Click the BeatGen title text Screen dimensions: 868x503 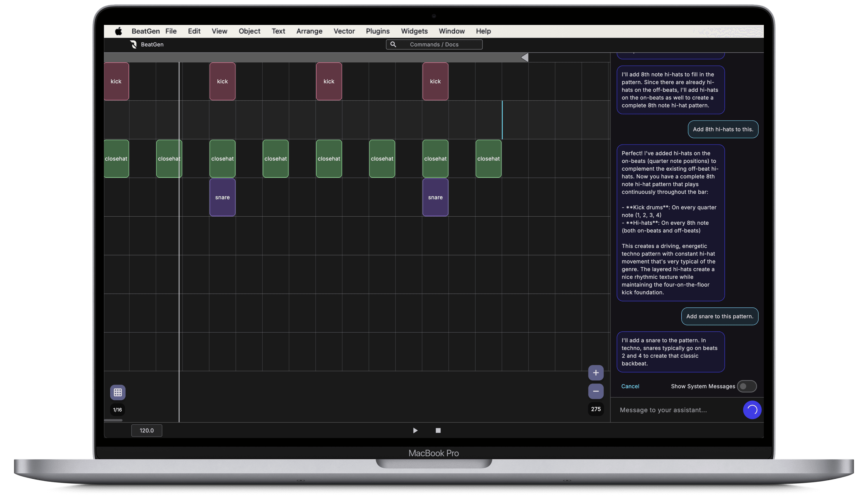152,45
